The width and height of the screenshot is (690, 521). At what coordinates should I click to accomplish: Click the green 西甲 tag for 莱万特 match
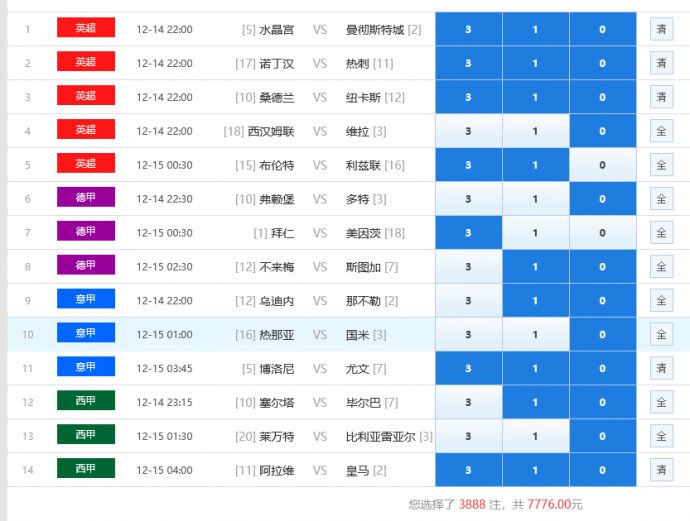pyautogui.click(x=86, y=436)
